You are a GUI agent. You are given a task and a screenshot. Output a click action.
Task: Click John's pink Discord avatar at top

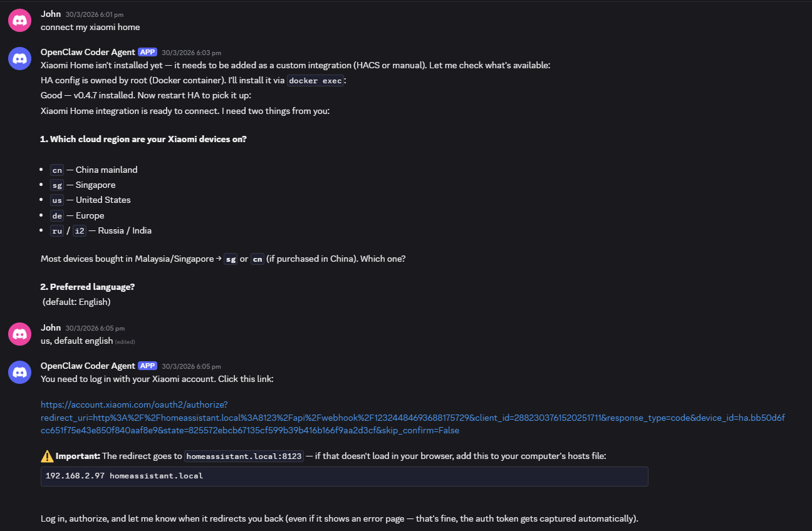coord(19,19)
